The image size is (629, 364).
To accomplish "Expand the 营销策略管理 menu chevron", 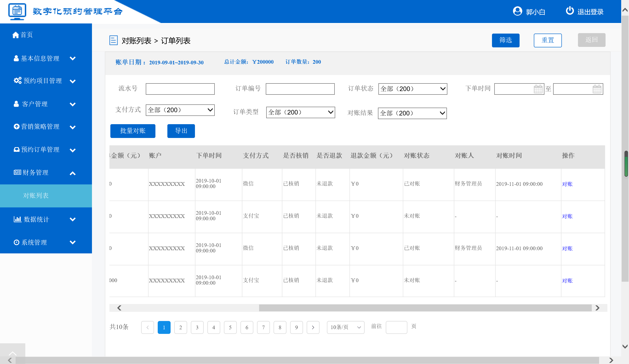I will pos(73,127).
